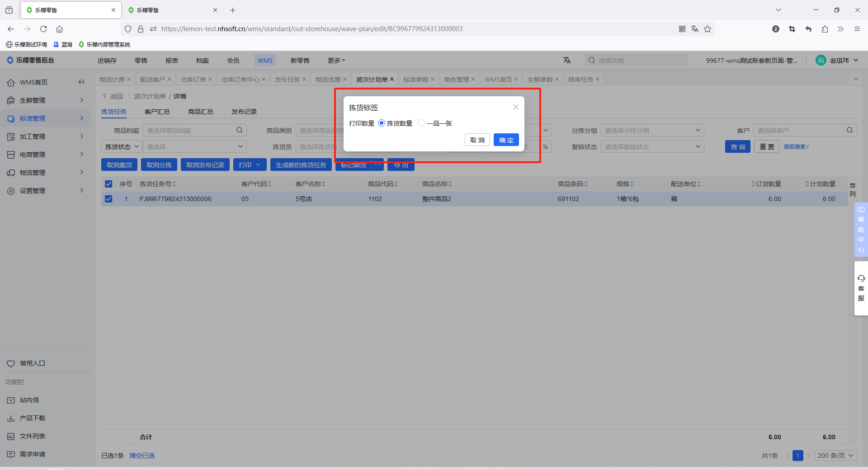Go to page 1 in pagination
Screen dimensions: 868x470
(x=797, y=456)
